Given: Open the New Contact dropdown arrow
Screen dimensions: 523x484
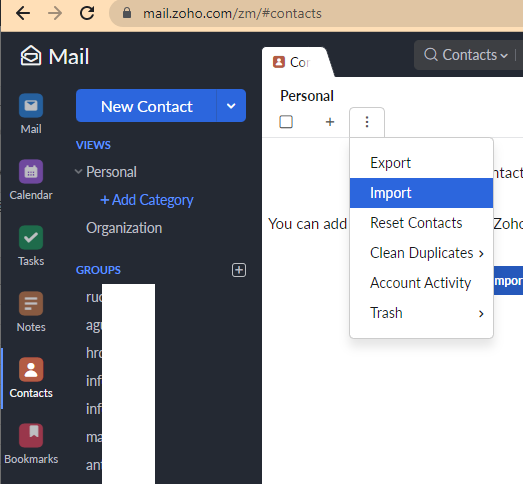Looking at the screenshot, I should [x=231, y=106].
